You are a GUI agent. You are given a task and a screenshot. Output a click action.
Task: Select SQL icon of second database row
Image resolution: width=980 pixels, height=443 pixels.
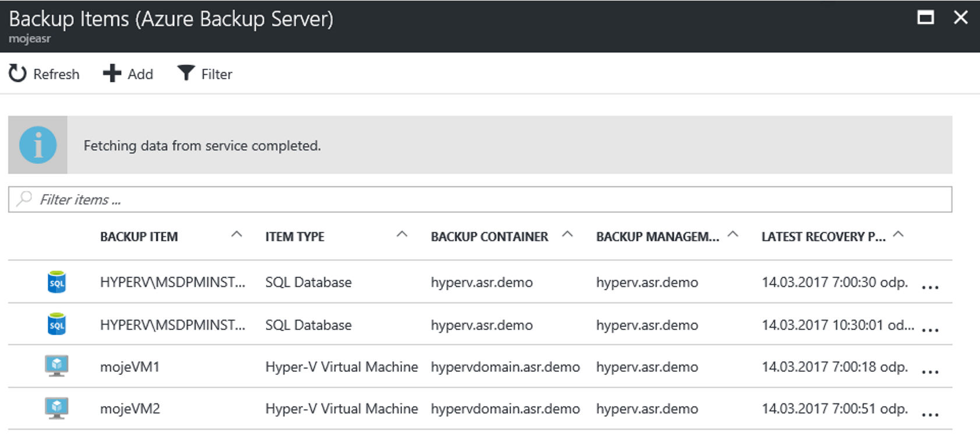pos(57,324)
